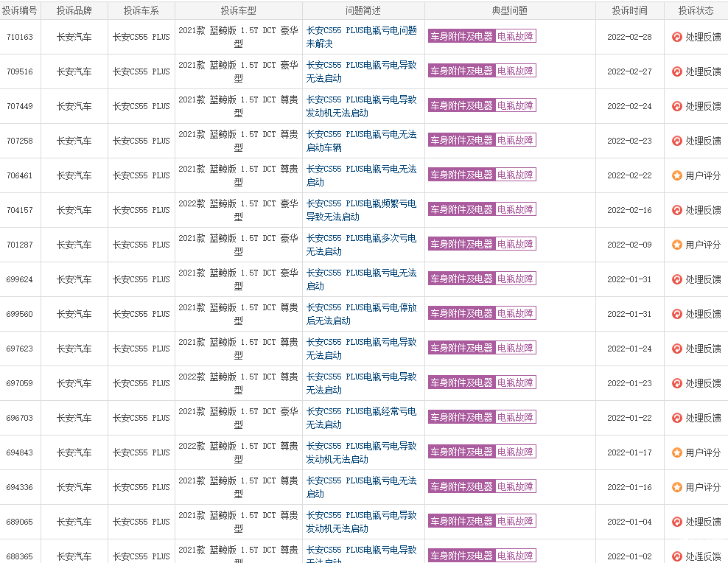Click 车身附件及电器 tag in row 710163
The height and width of the screenshot is (563, 728).
[461, 36]
